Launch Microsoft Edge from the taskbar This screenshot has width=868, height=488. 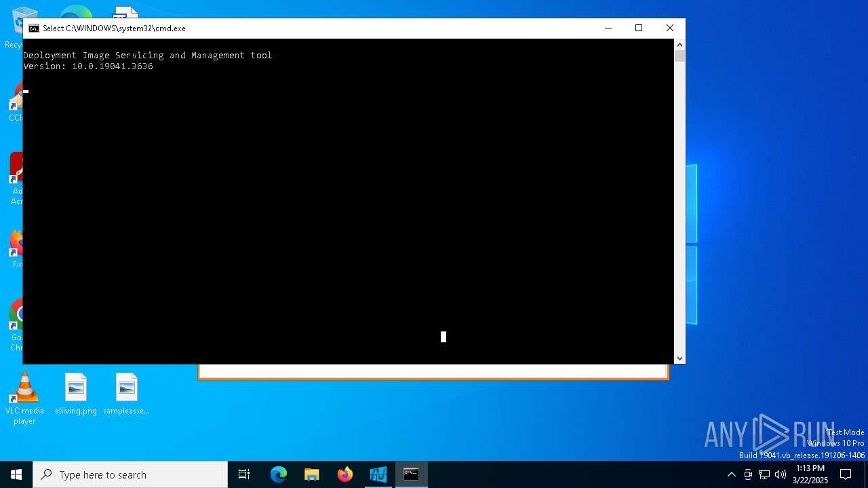pos(279,474)
